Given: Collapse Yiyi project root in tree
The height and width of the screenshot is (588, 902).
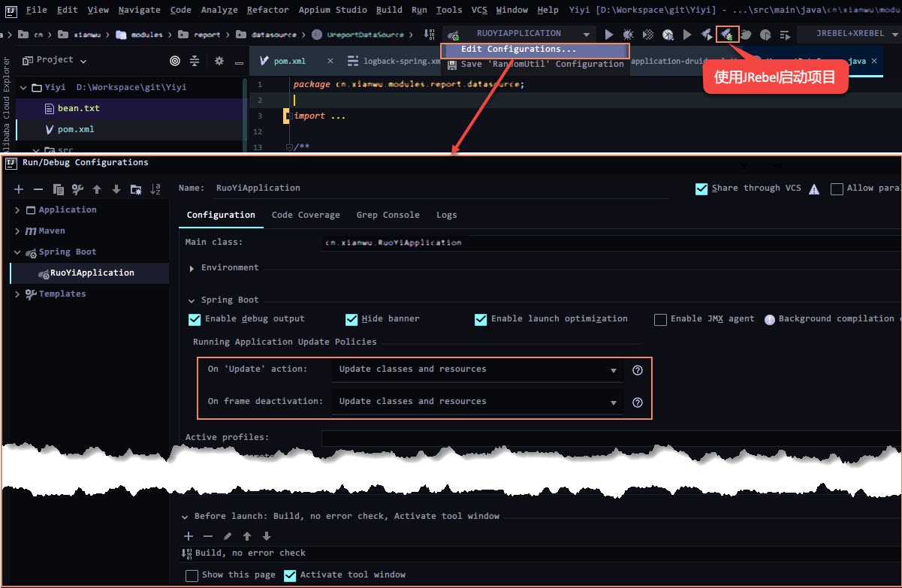Looking at the screenshot, I should tap(23, 88).
